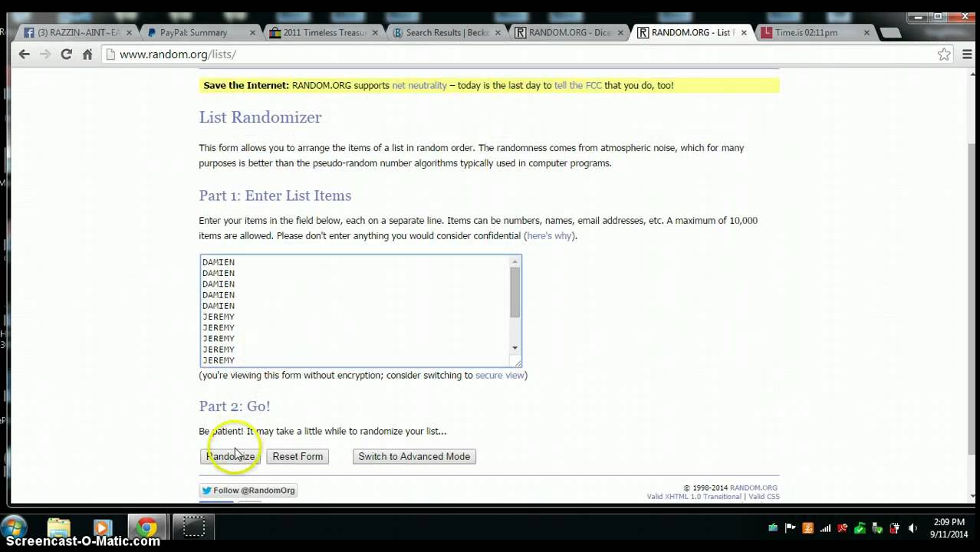Screen dimensions: 980x552
Task: Click the 'List Randomizer' heading
Action: point(260,117)
